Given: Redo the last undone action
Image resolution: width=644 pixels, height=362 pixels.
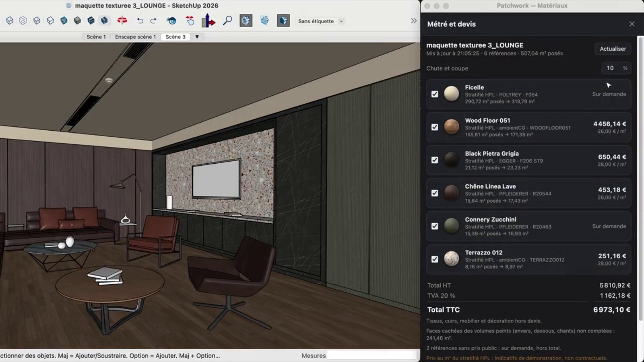Looking at the screenshot, I should coord(153,21).
